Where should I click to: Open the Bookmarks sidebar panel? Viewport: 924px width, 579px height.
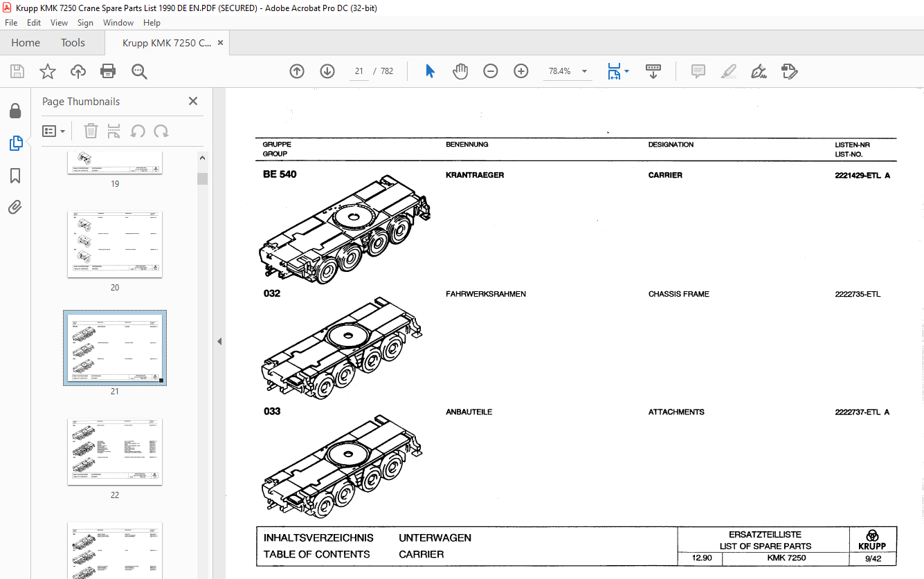15,176
